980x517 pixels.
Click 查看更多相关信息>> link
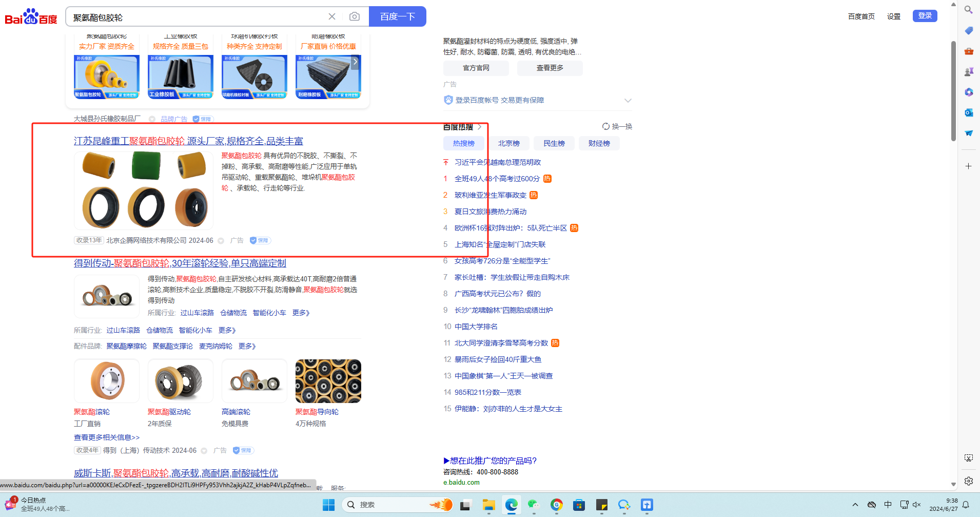point(107,437)
